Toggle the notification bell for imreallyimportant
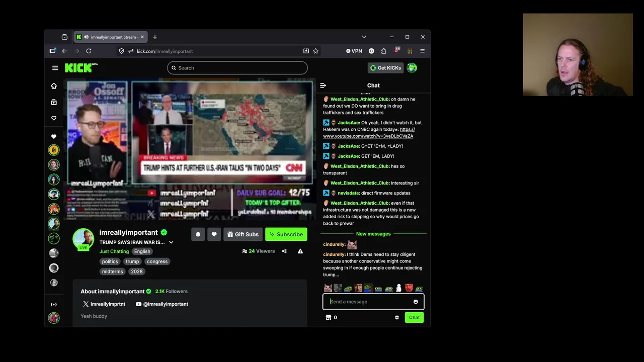This screenshot has height=362, width=644. point(198,234)
